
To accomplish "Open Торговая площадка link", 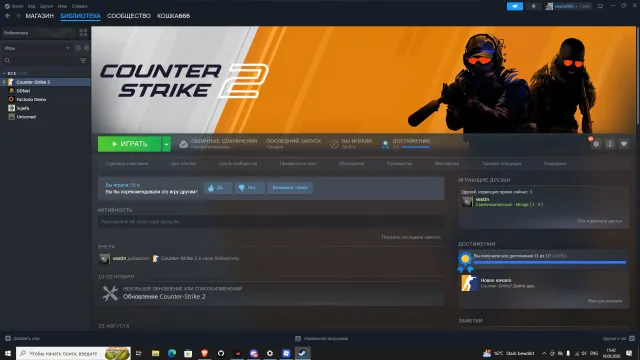I will (501, 164).
